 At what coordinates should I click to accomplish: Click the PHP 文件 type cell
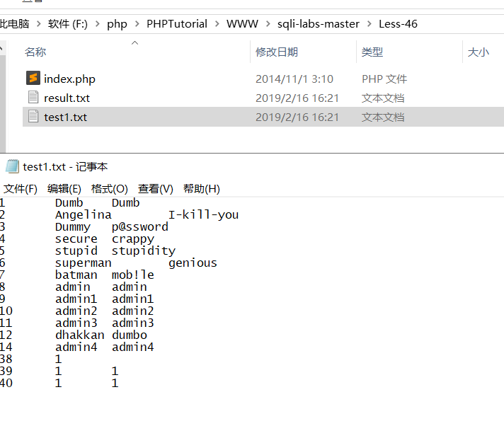384,79
